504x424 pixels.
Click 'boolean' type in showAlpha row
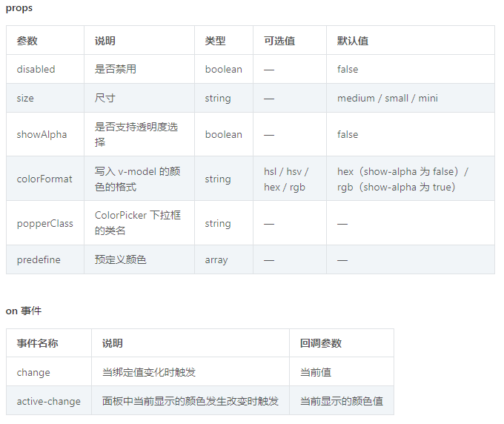(223, 134)
